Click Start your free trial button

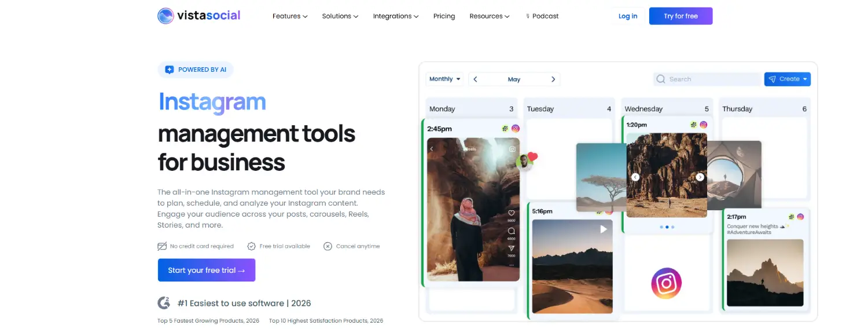click(207, 270)
